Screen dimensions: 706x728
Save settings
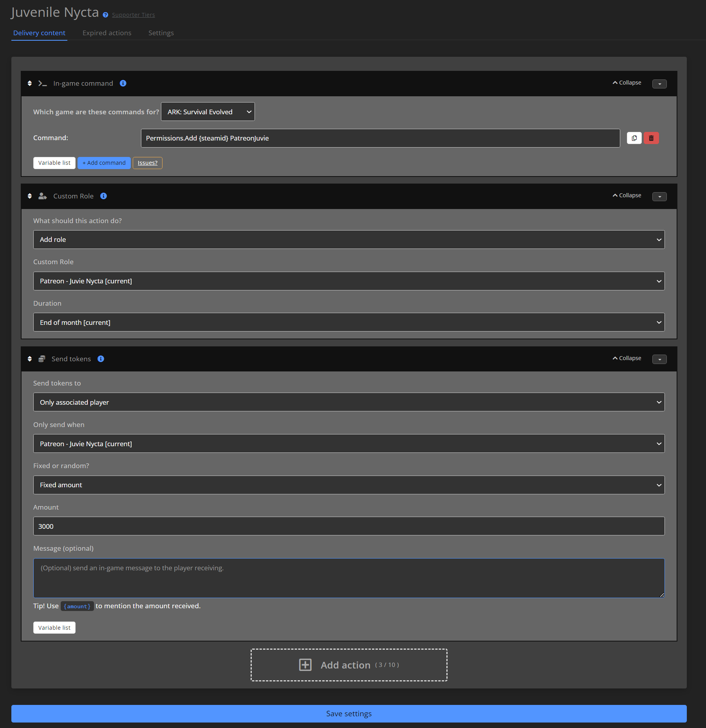(349, 714)
